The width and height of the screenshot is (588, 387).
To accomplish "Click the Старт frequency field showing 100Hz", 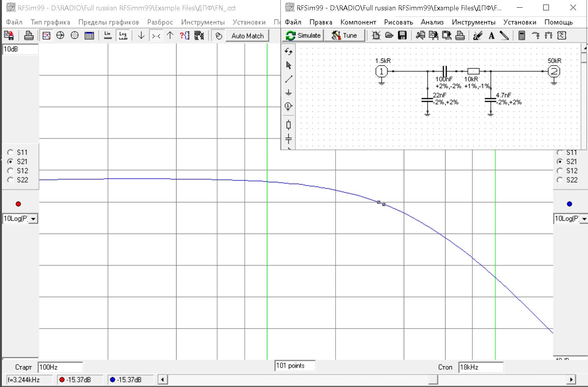I will [60, 367].
